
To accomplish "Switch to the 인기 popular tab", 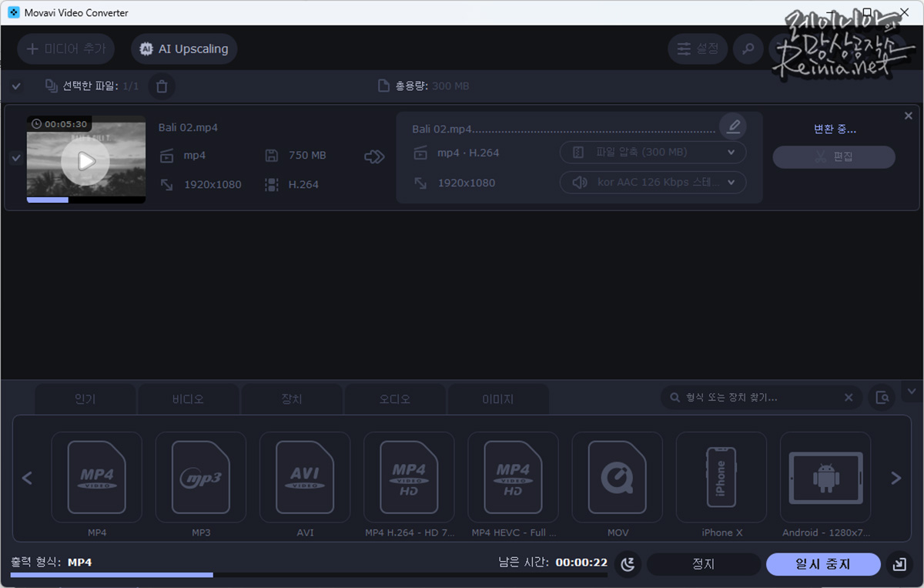I will (x=85, y=399).
